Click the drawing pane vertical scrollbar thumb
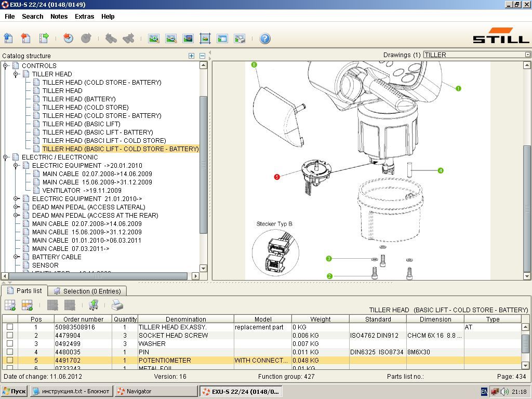 pos(527,209)
